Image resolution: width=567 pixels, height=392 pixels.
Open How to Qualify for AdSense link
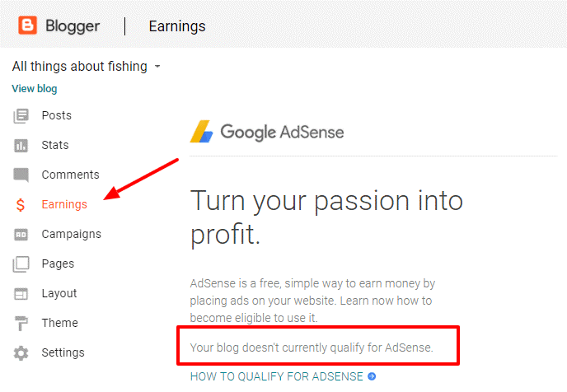277,376
